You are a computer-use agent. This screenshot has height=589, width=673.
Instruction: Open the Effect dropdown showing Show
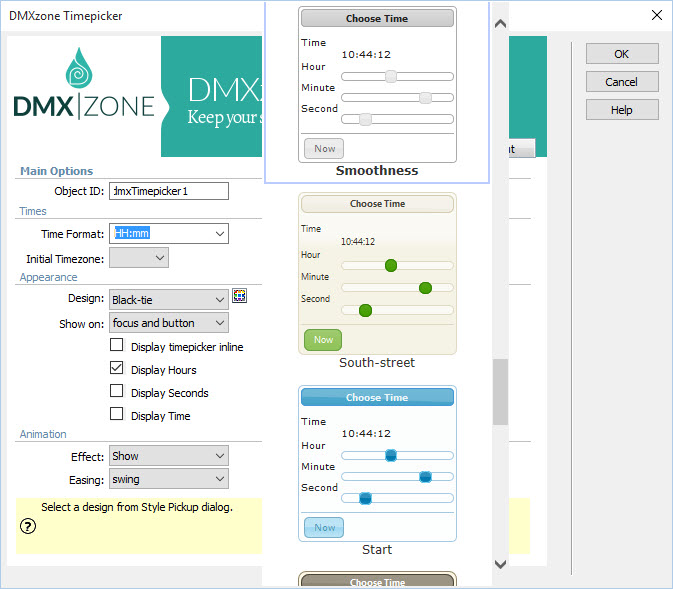(169, 456)
